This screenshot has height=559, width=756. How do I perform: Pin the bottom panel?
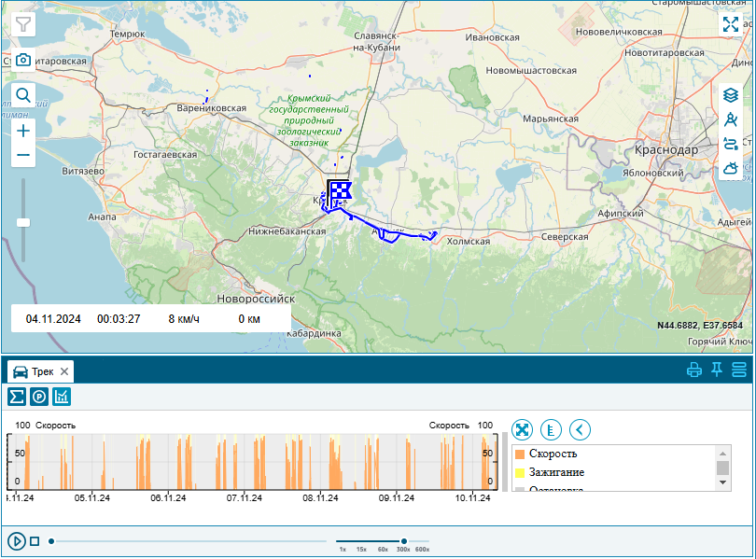pyautogui.click(x=717, y=370)
